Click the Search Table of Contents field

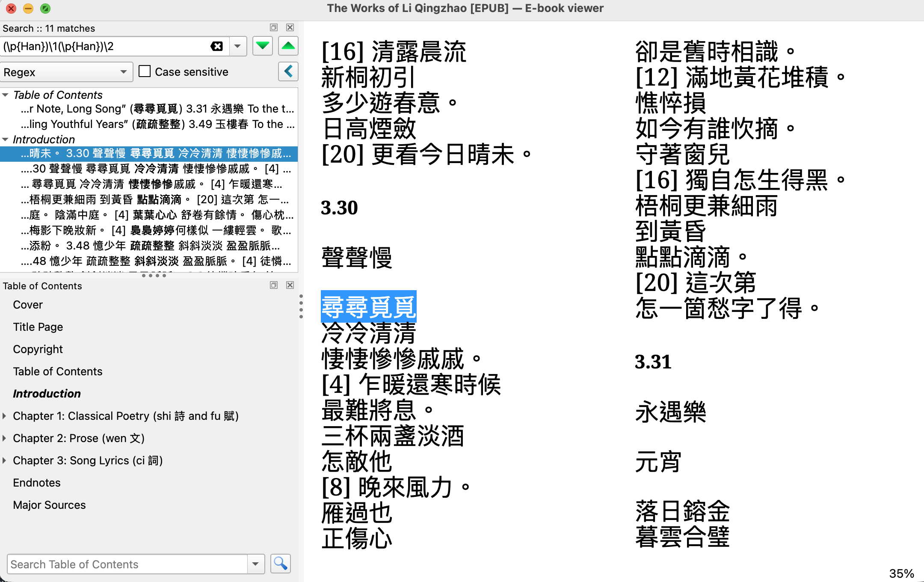127,564
